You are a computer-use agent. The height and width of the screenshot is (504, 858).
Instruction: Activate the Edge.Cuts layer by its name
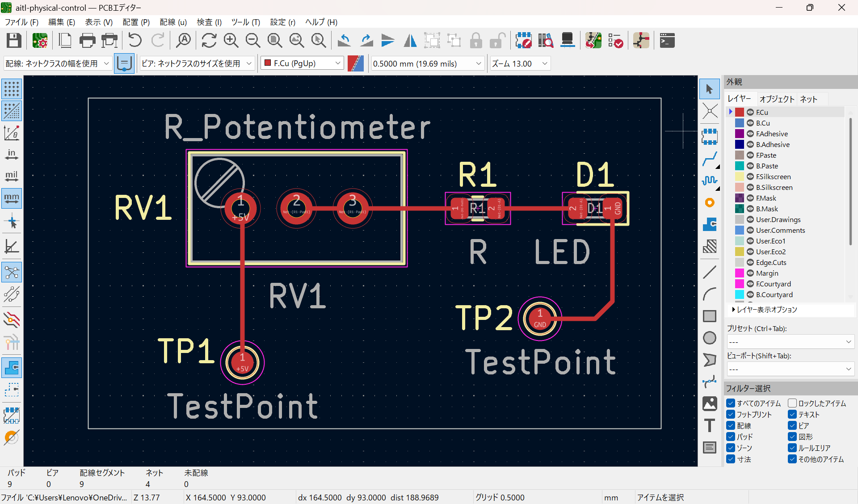coord(772,262)
